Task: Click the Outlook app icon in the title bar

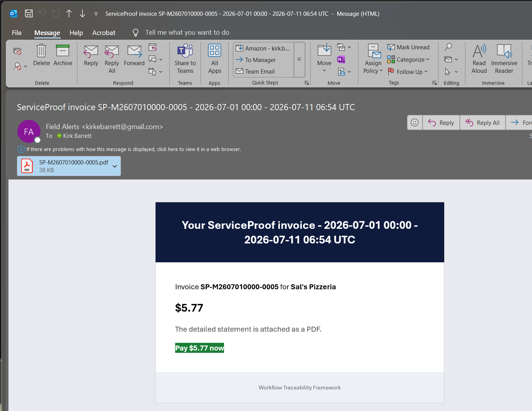Action: [13, 13]
